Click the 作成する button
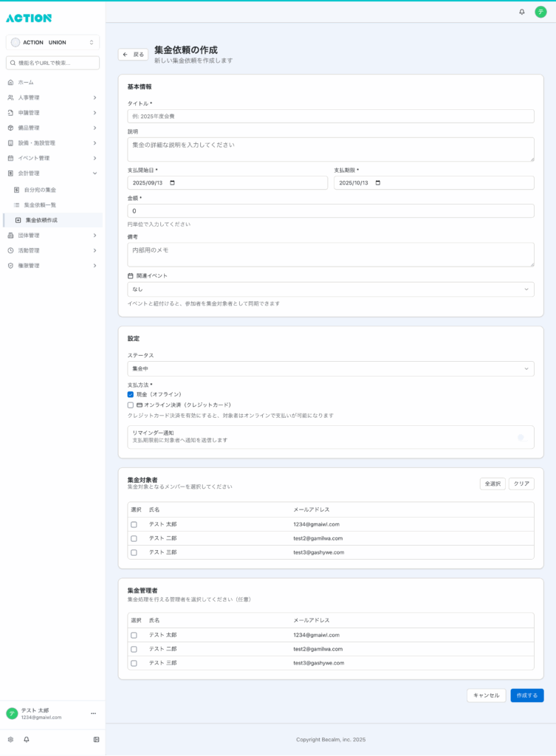Image resolution: width=556 pixels, height=756 pixels. click(526, 695)
